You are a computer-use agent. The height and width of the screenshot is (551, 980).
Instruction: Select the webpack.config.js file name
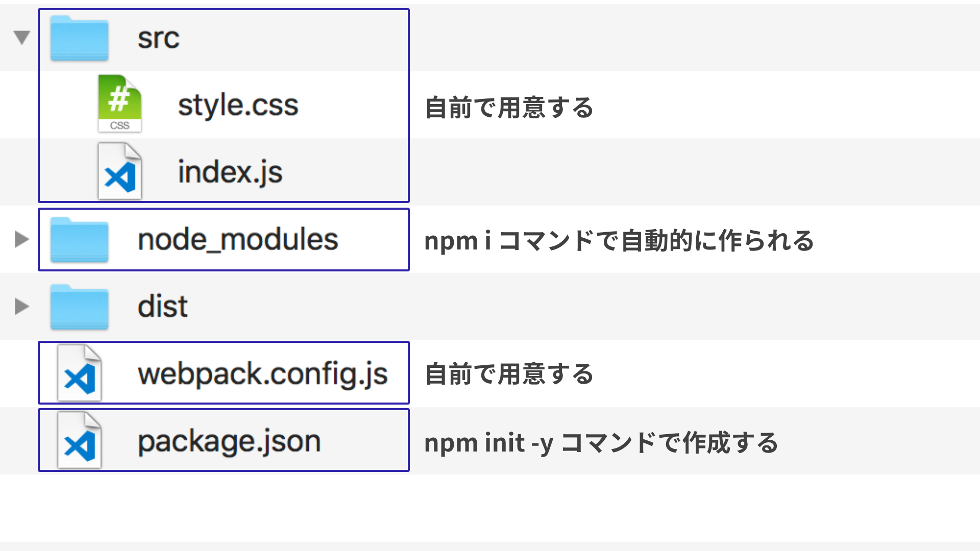pos(263,374)
